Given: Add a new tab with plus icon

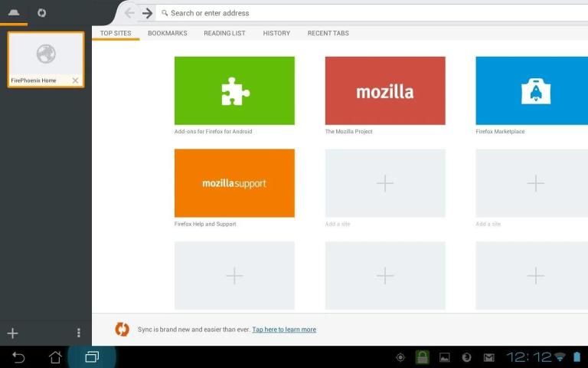Looking at the screenshot, I should [12, 333].
